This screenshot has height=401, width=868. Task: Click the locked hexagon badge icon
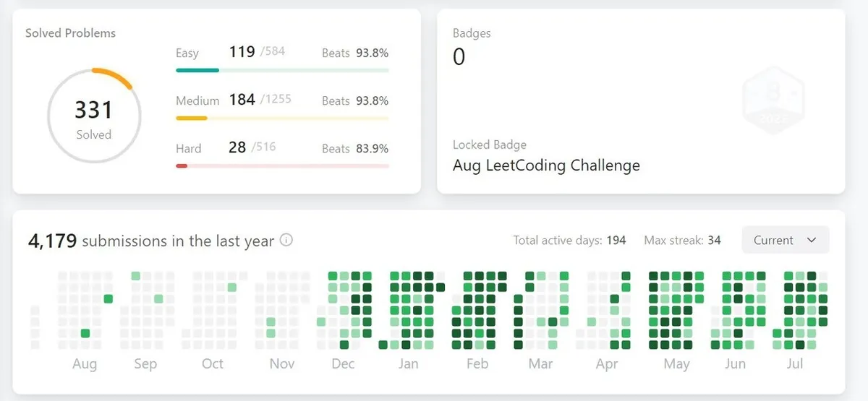click(773, 98)
